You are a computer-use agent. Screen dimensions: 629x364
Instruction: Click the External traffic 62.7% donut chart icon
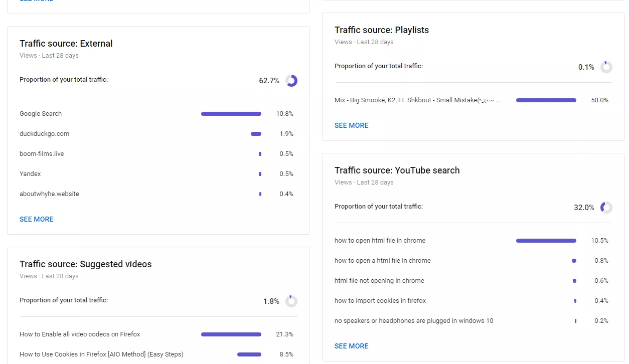pos(291,81)
